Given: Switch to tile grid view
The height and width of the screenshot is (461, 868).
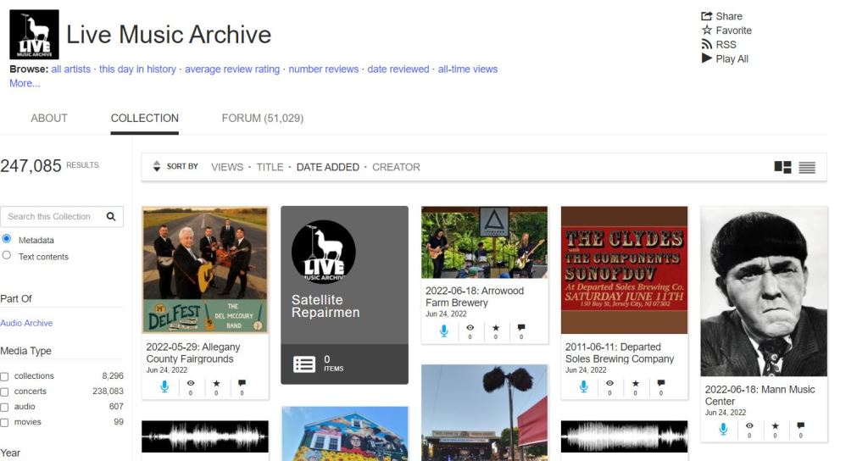Looking at the screenshot, I should point(782,168).
